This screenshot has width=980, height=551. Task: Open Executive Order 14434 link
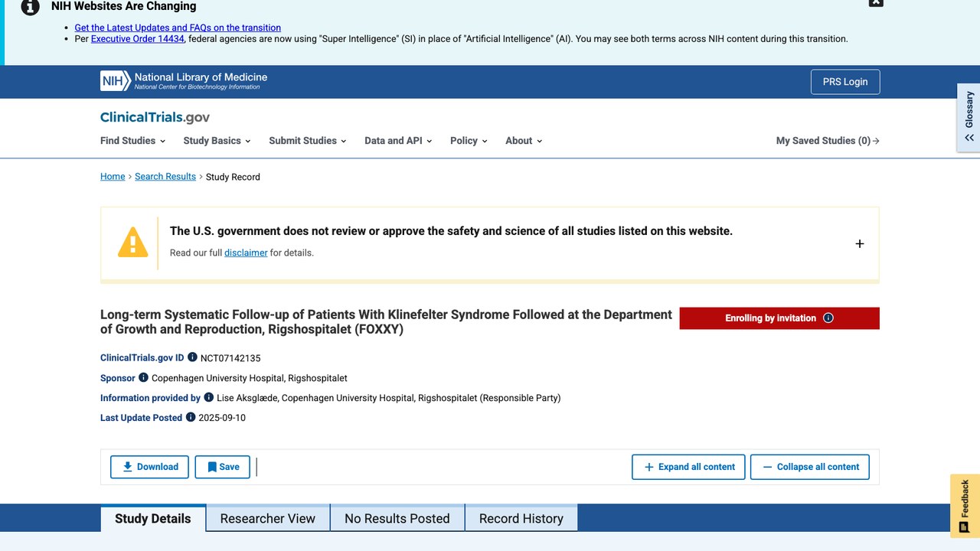point(138,39)
